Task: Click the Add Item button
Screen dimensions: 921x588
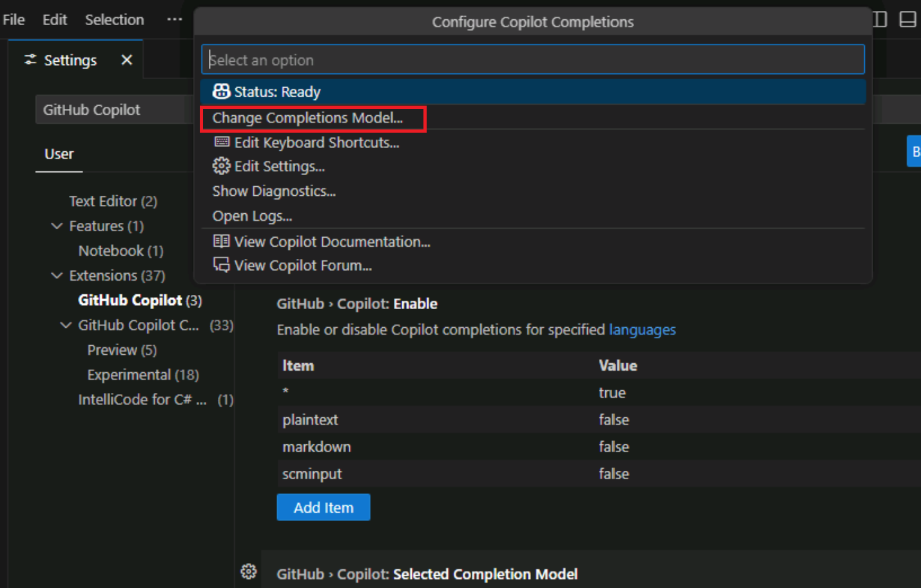Action: (324, 507)
